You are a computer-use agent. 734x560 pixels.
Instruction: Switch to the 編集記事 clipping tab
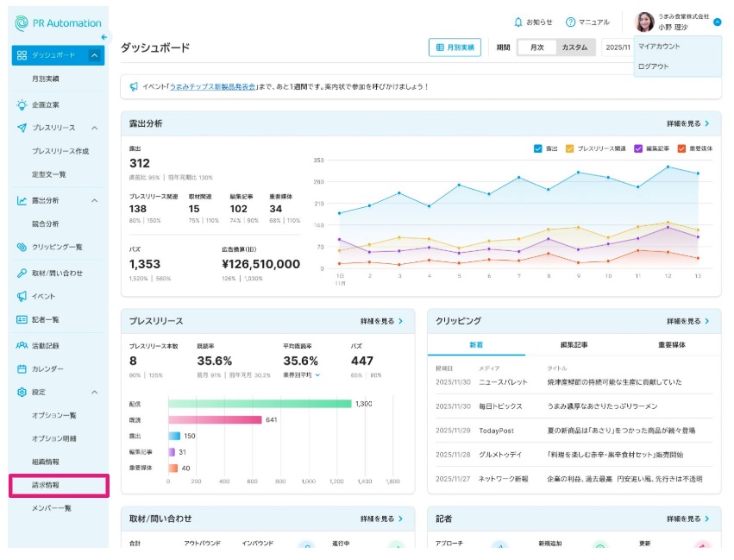pyautogui.click(x=574, y=344)
